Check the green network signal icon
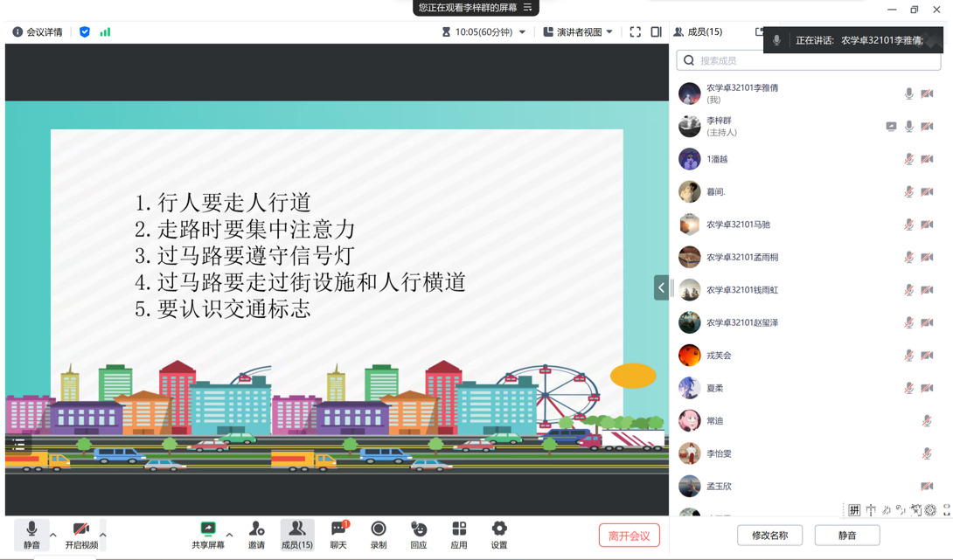Image resolution: width=953 pixels, height=560 pixels. coord(105,32)
